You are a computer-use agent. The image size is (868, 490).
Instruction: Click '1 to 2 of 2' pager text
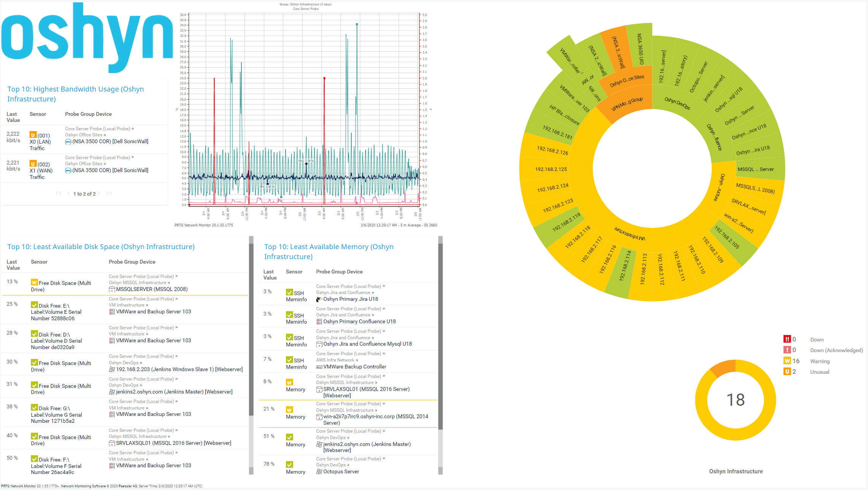coord(84,194)
